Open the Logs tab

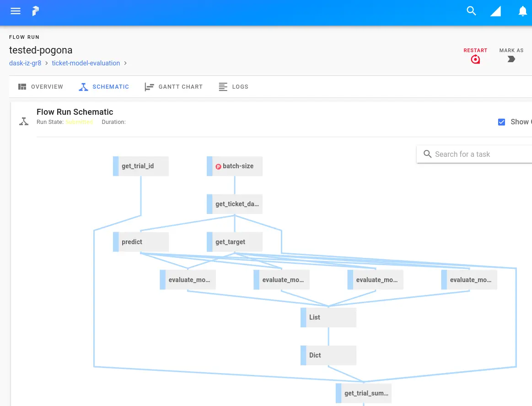[233, 86]
